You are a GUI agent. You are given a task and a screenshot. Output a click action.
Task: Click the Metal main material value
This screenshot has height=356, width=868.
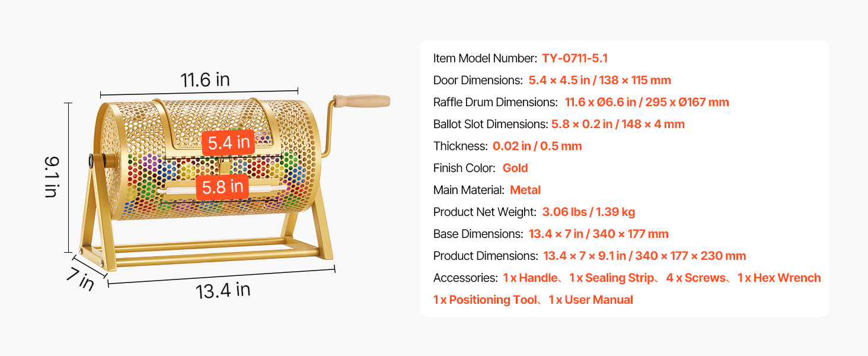coord(525,190)
